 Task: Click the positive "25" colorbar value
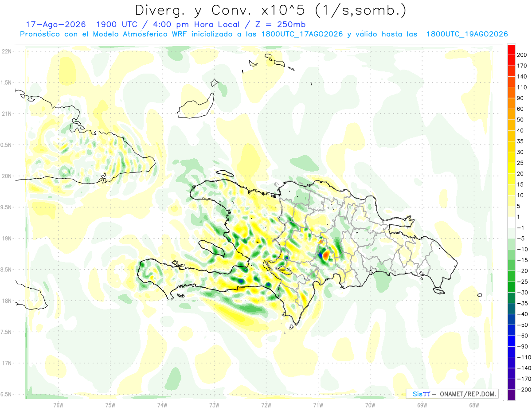tap(521, 163)
